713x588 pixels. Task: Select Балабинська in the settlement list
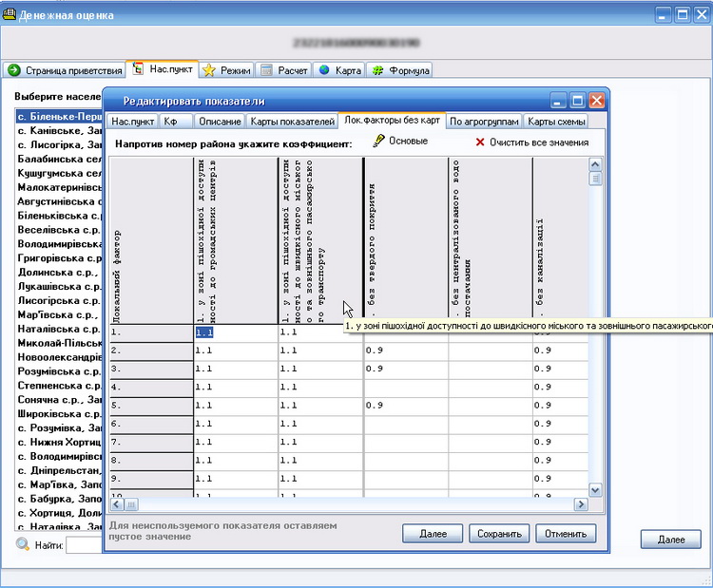tap(59, 159)
